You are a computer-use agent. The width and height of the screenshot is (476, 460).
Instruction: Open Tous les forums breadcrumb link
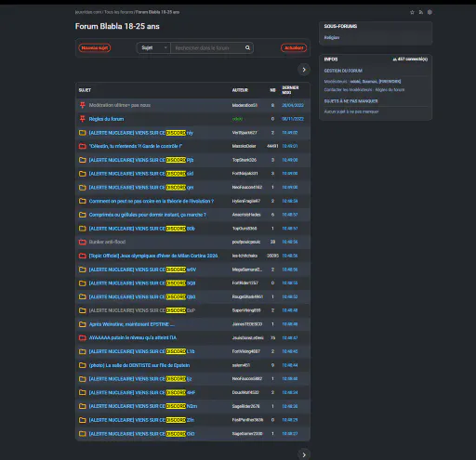pos(119,12)
